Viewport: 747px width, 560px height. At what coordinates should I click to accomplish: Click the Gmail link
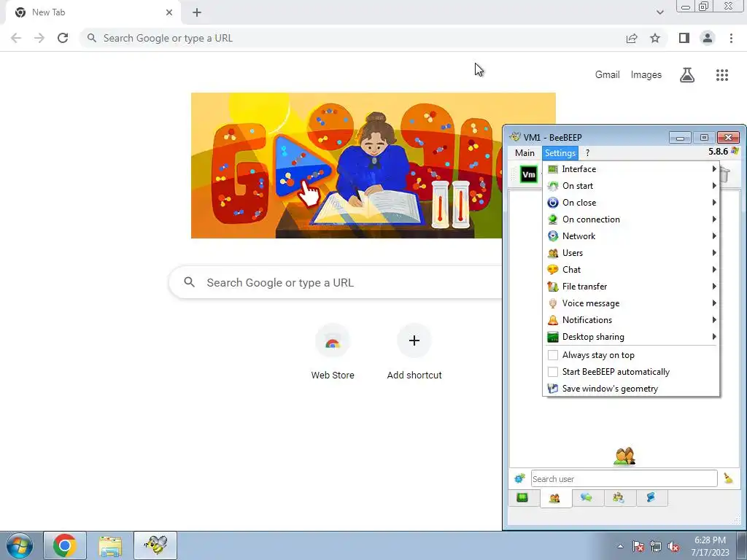point(608,75)
